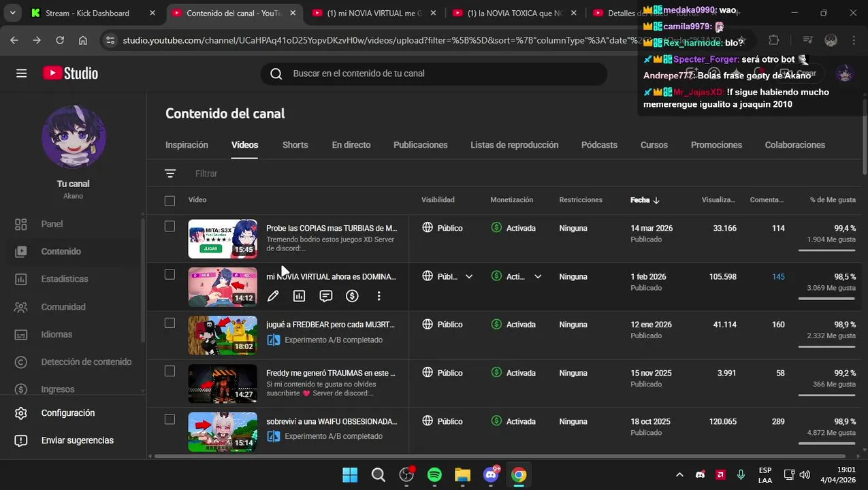Expand monetization dropdown for NOVIA VIRTUAL video
This screenshot has height=490, width=868.
[538, 276]
